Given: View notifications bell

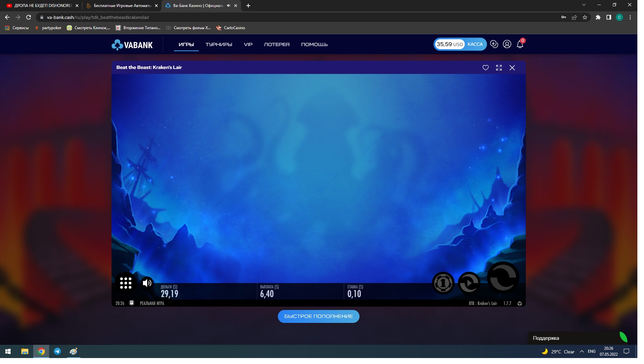Looking at the screenshot, I should (x=520, y=44).
